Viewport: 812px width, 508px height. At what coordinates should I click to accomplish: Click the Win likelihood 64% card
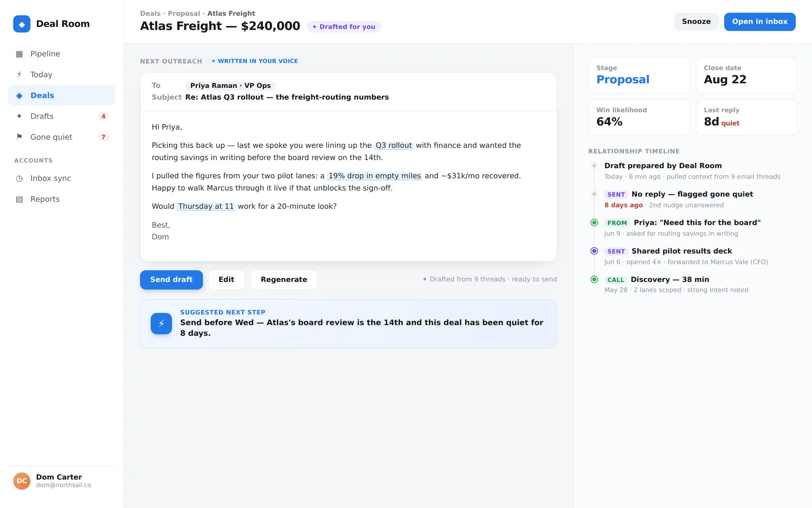pos(639,117)
